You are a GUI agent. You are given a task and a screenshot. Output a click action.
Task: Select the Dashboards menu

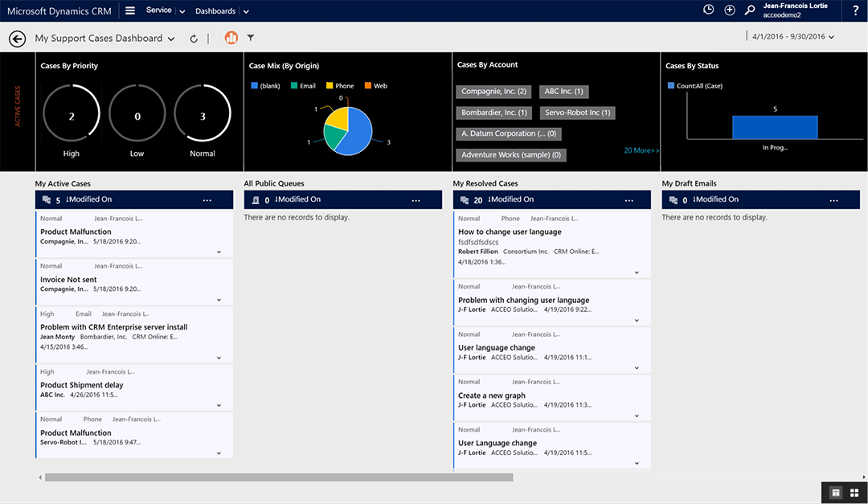click(x=215, y=10)
